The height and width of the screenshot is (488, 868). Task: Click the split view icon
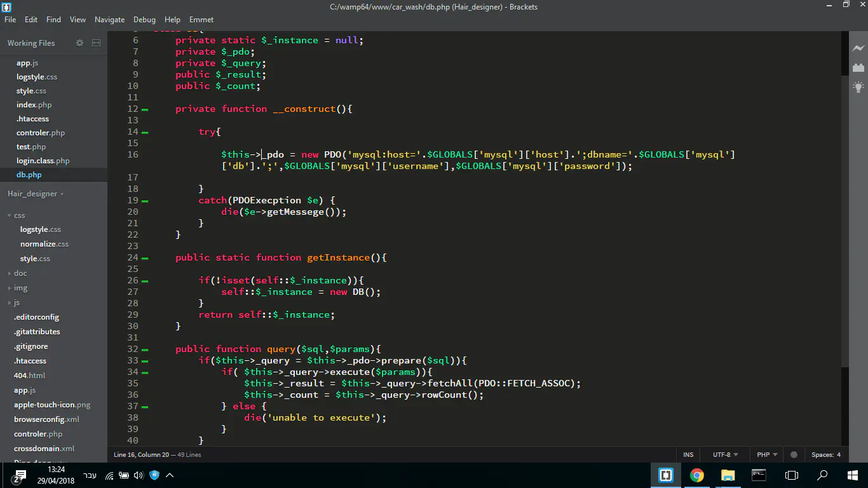pyautogui.click(x=97, y=43)
